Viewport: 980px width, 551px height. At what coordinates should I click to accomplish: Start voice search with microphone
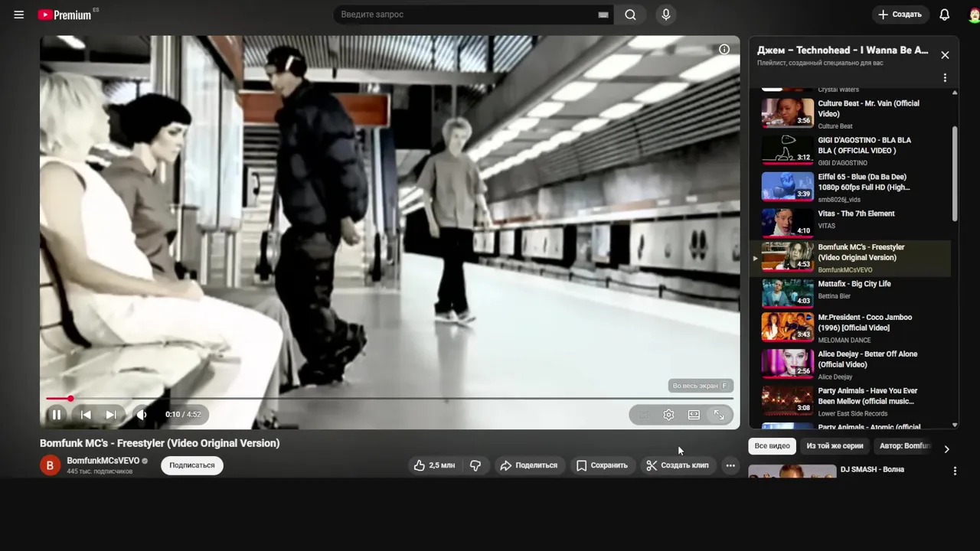point(666,15)
